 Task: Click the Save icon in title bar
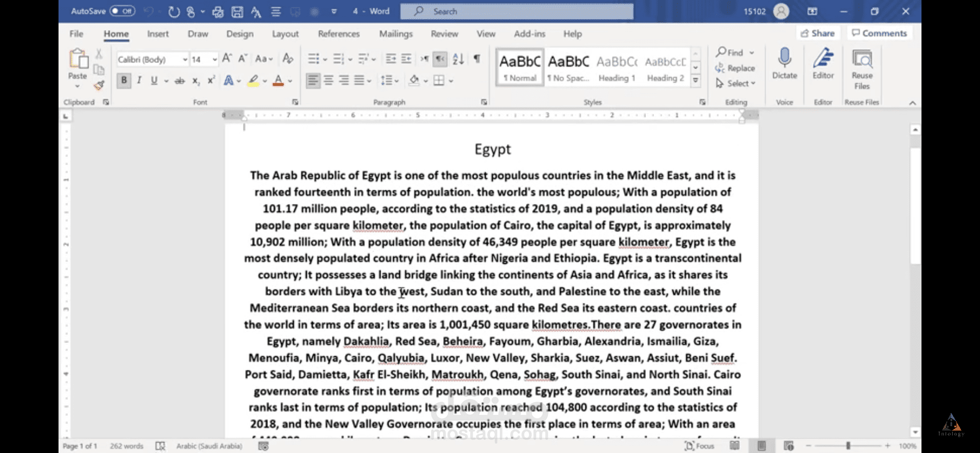click(x=237, y=11)
